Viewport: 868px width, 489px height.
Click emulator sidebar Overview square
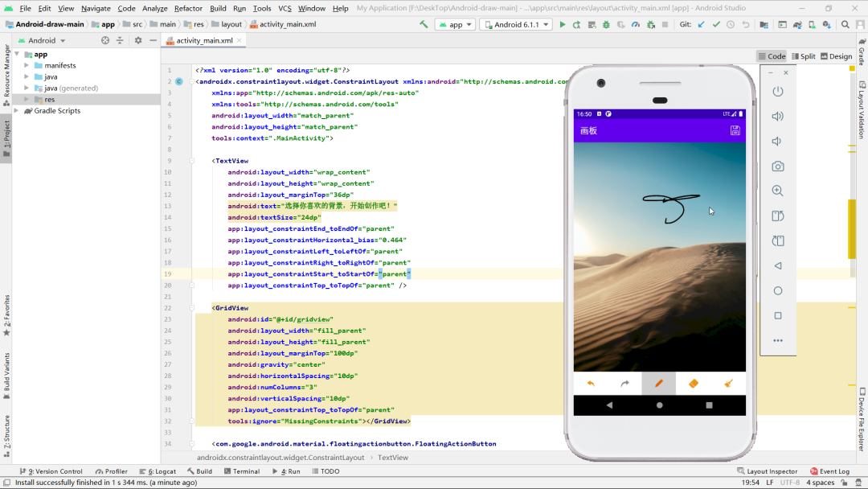tap(778, 315)
